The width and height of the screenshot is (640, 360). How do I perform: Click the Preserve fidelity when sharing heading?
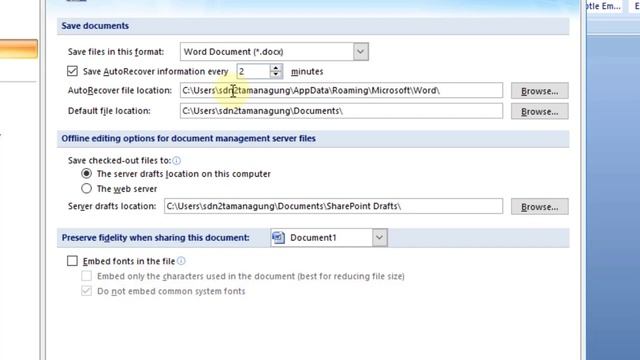(x=156, y=238)
